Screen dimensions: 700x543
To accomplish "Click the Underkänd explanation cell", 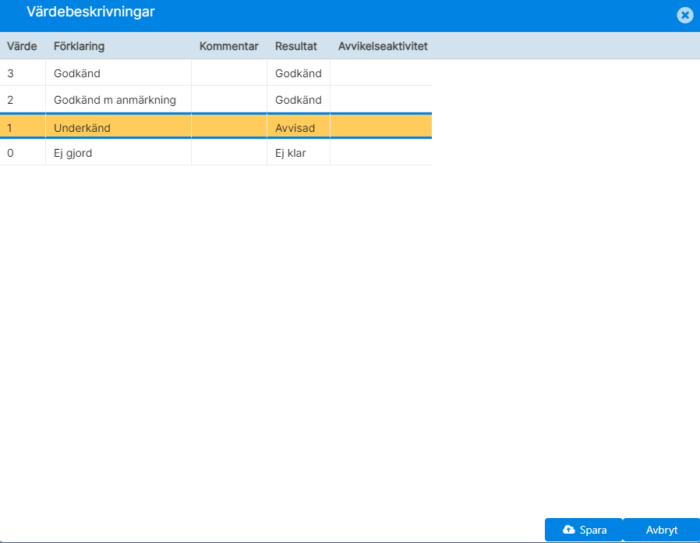I will tap(118, 128).
